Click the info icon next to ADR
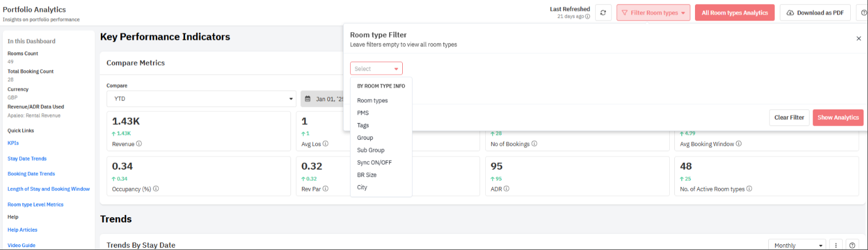 point(507,189)
